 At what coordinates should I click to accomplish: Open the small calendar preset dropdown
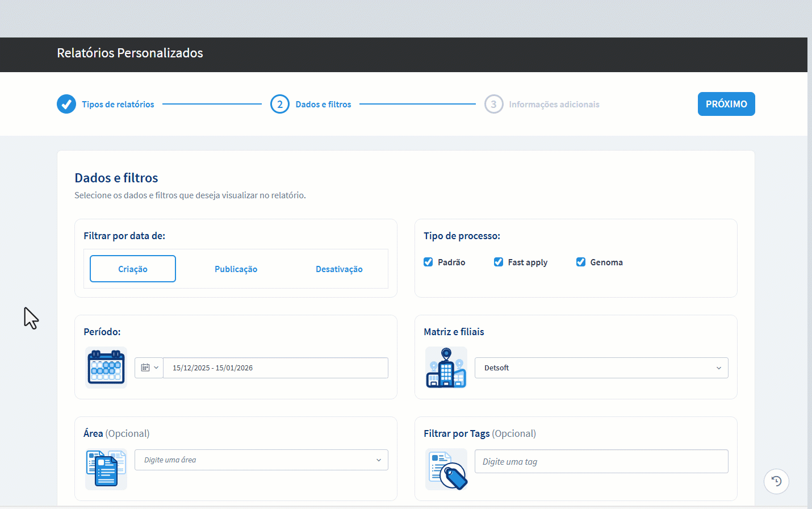click(149, 368)
